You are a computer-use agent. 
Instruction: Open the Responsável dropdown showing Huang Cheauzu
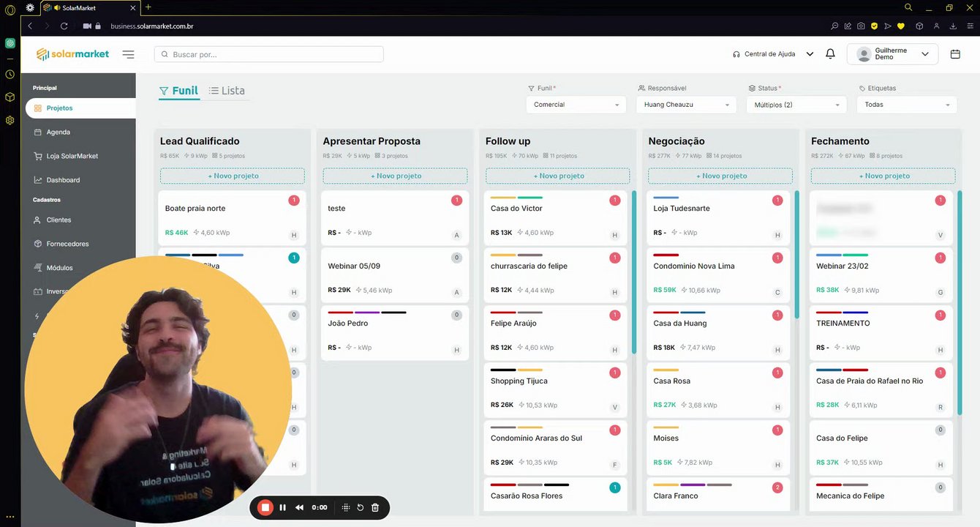pyautogui.click(x=686, y=105)
